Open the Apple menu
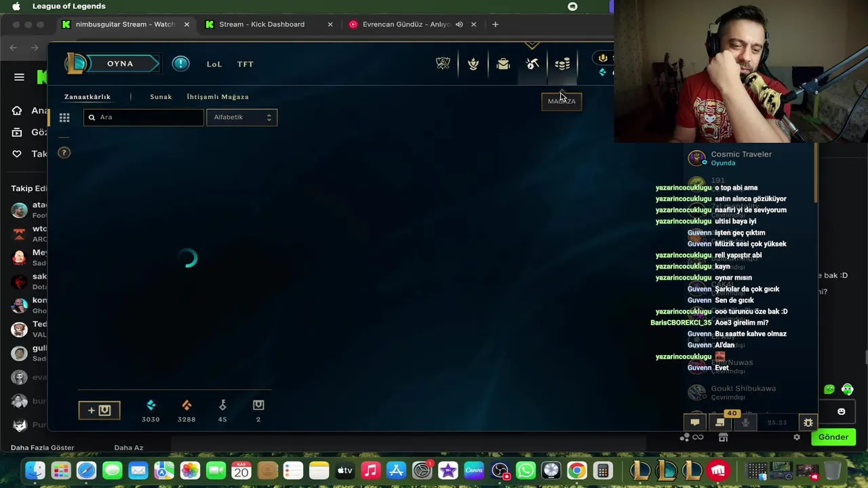868x488 pixels. (x=16, y=6)
